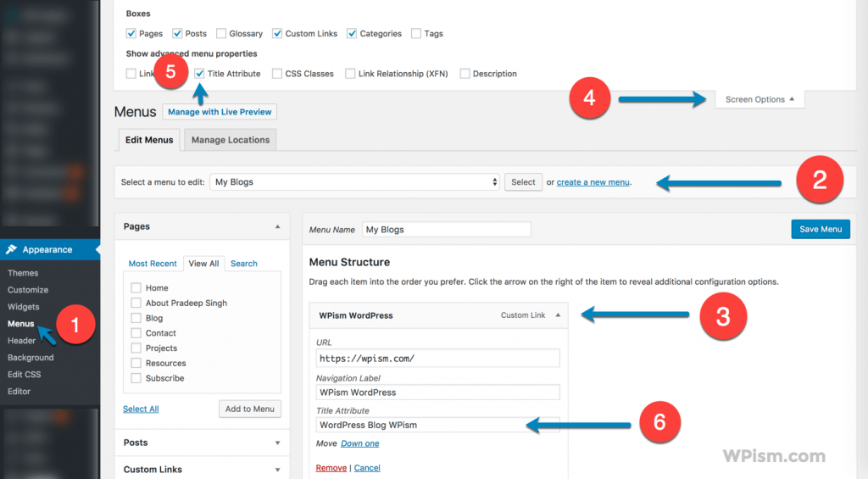Check the Blog page checkbox
The image size is (868, 479).
click(136, 317)
